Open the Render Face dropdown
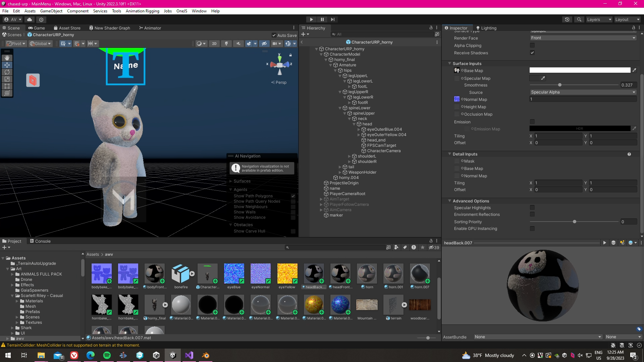 coord(583,38)
